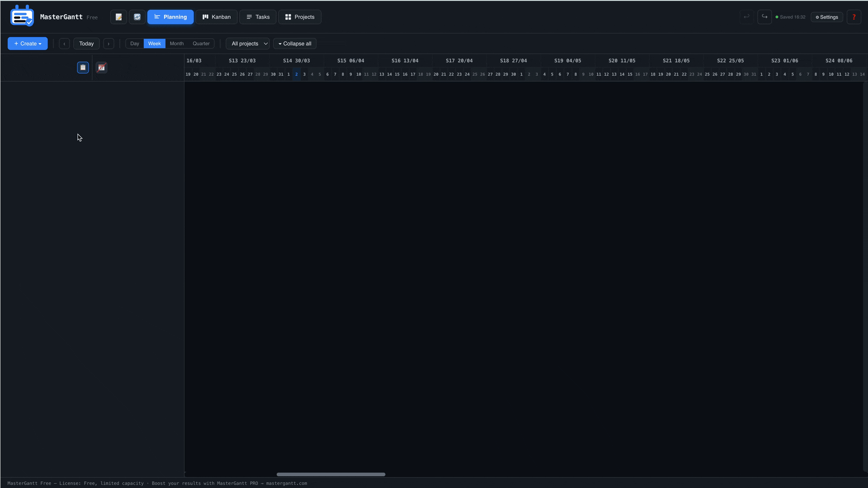Click Collapse all
This screenshot has width=868, height=488.
295,43
